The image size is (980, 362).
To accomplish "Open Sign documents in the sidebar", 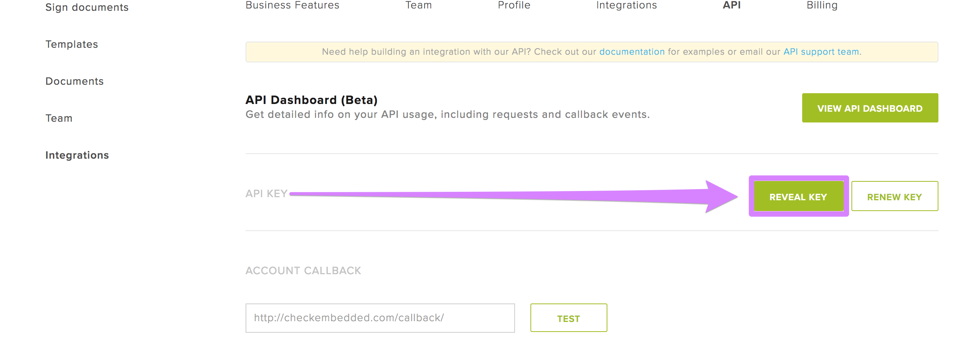I will click(x=87, y=7).
